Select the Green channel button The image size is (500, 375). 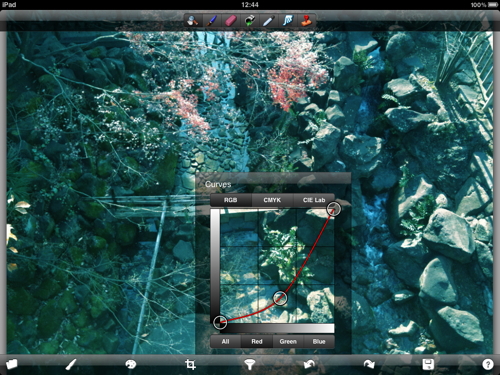288,342
